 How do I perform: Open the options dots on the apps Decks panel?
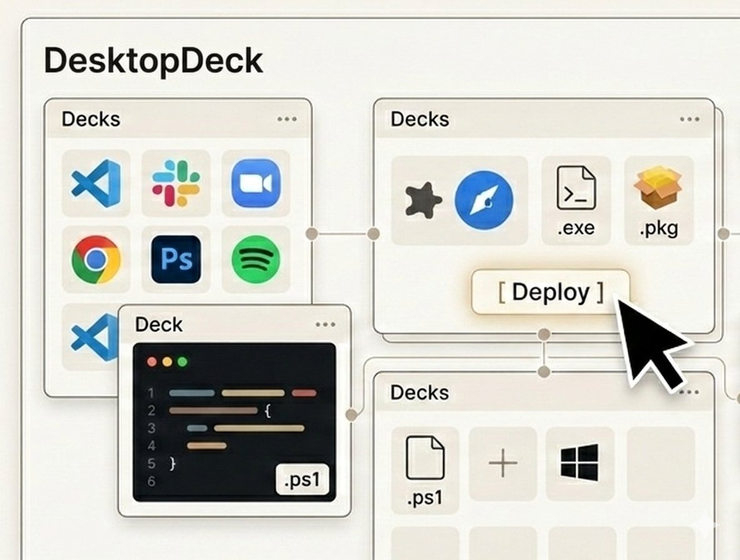(287, 119)
